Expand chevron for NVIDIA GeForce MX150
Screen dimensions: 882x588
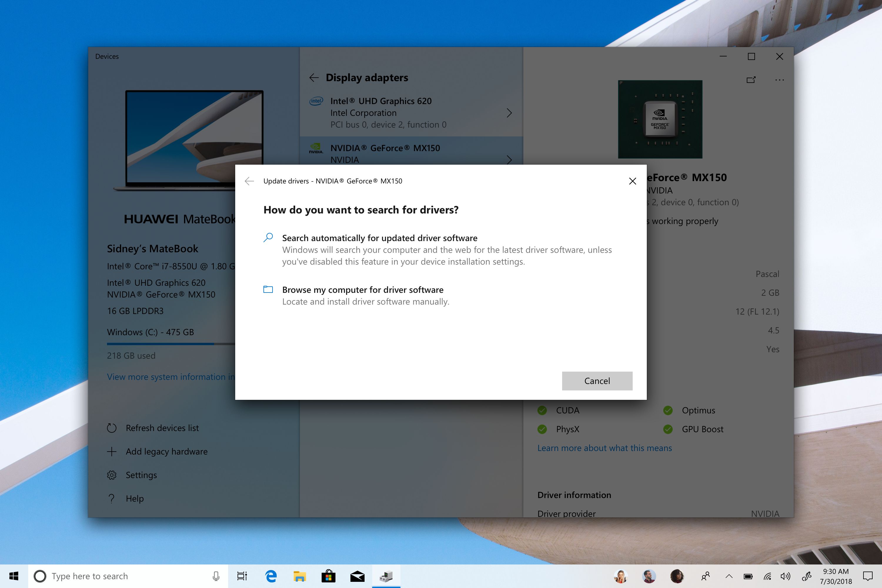[509, 160]
